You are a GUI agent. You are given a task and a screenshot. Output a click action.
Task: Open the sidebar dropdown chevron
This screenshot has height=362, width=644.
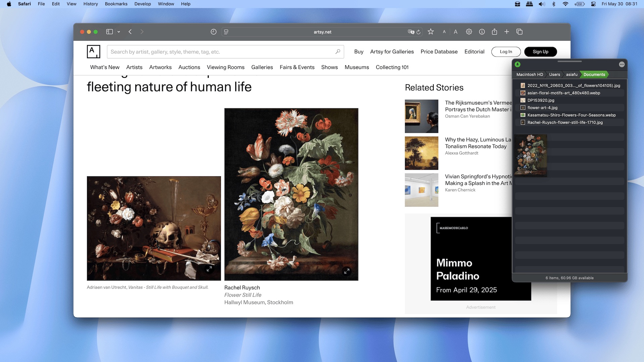click(x=118, y=32)
